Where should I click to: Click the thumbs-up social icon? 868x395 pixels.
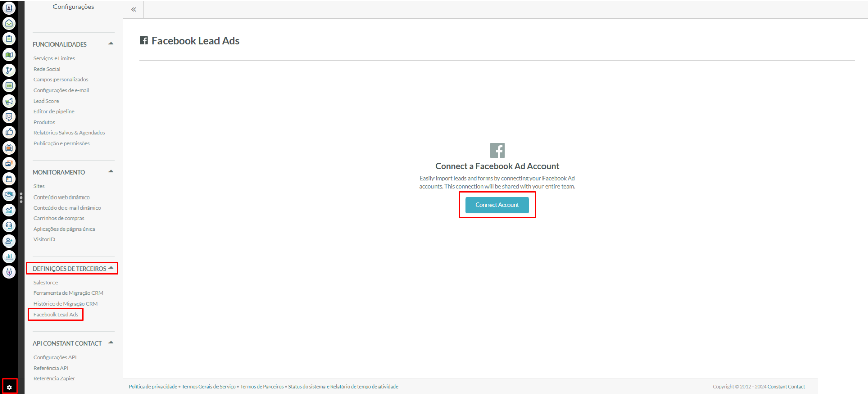pyautogui.click(x=9, y=132)
